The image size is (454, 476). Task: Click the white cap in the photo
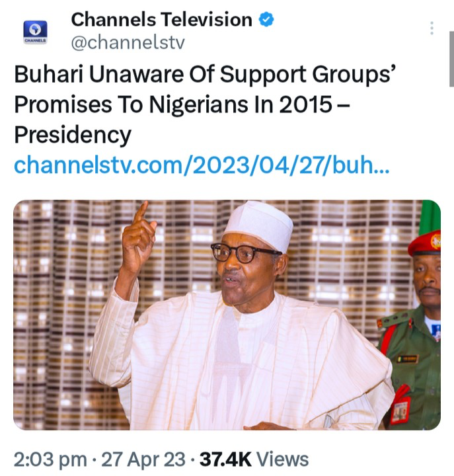point(259,223)
